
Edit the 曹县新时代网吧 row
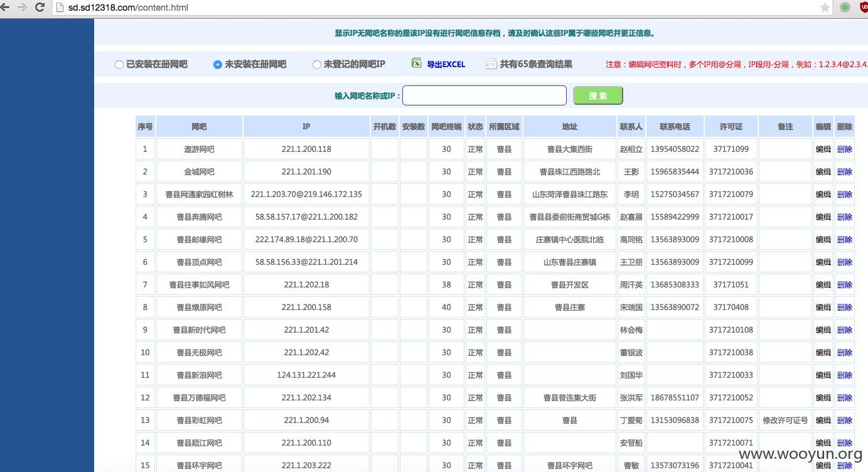(x=823, y=330)
